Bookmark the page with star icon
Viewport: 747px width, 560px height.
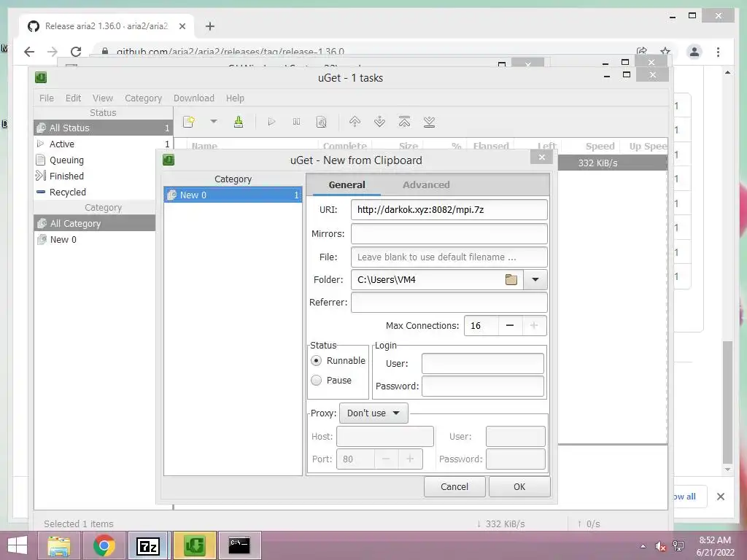coord(665,52)
